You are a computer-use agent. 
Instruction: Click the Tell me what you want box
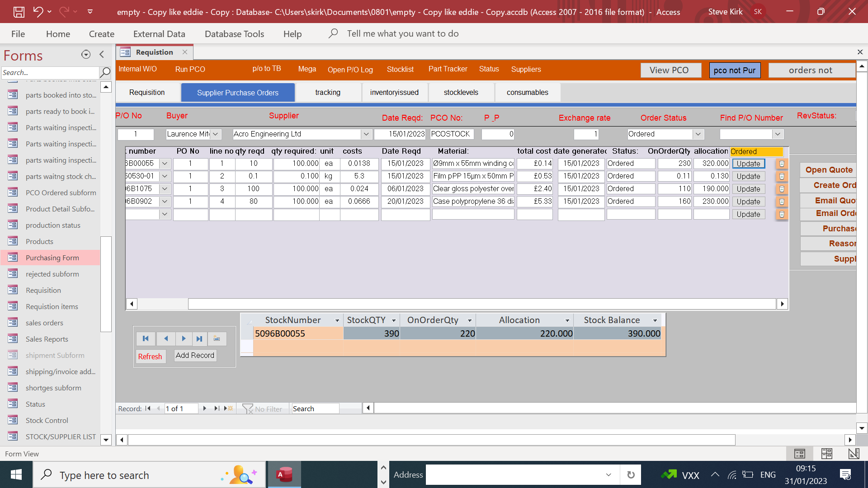(x=402, y=33)
